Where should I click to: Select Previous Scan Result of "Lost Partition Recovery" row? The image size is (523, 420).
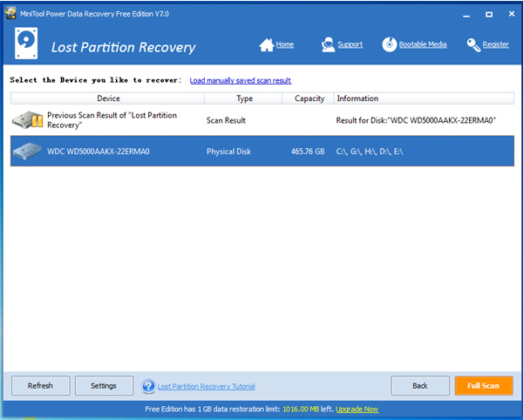[262, 120]
